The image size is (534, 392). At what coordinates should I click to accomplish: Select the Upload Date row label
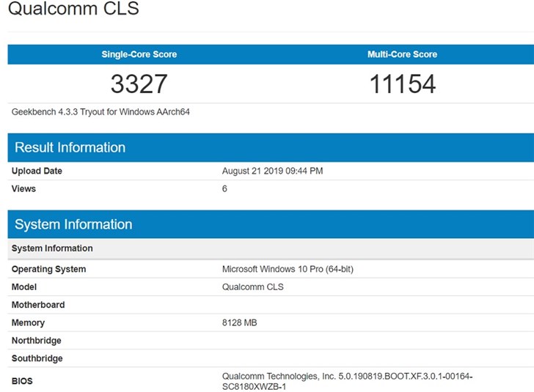click(x=37, y=171)
